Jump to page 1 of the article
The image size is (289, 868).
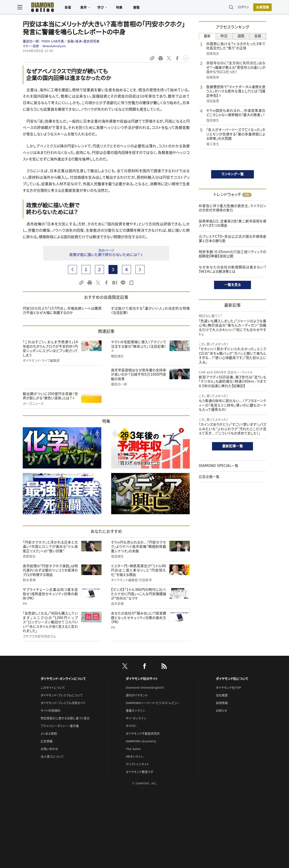[86, 270]
